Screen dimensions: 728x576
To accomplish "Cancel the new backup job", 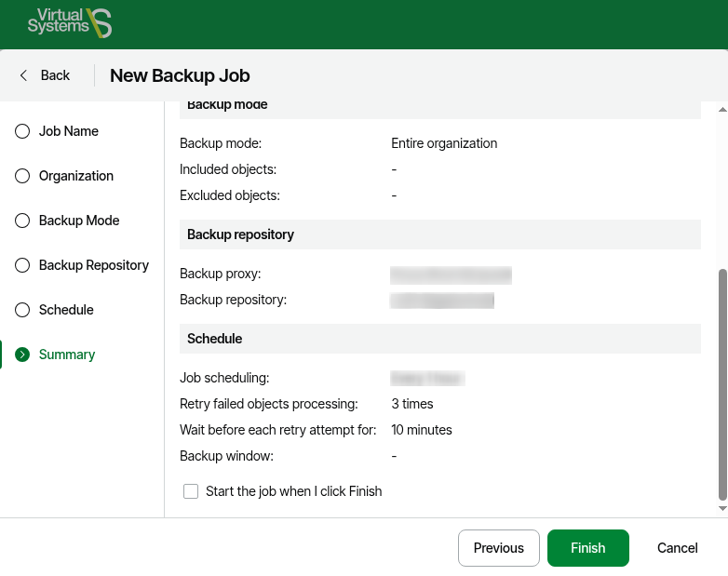I will point(678,548).
